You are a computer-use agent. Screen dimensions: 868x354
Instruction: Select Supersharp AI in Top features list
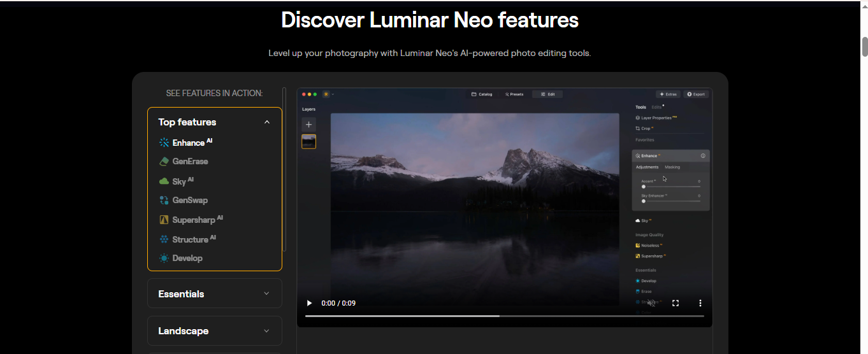click(x=191, y=220)
